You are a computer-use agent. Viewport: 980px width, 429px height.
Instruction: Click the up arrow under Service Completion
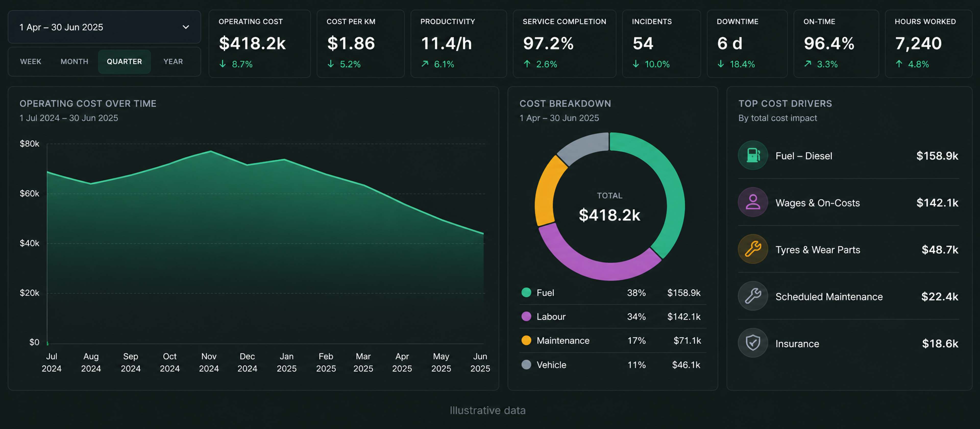[527, 64]
